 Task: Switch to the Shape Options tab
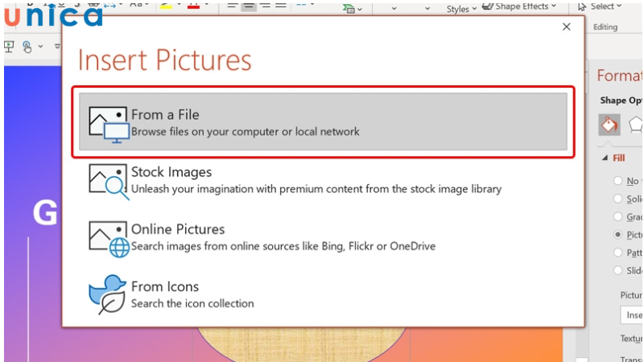(x=621, y=100)
